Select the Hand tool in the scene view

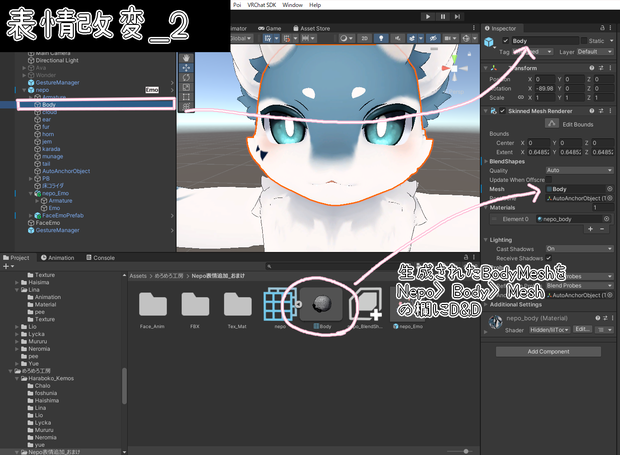coord(186,58)
